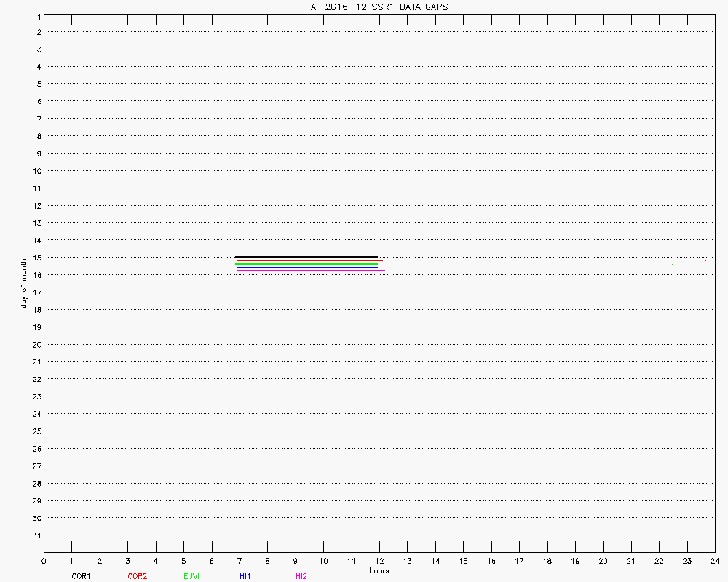
Task: Select the blue HI1 legend label
Action: tap(245, 576)
